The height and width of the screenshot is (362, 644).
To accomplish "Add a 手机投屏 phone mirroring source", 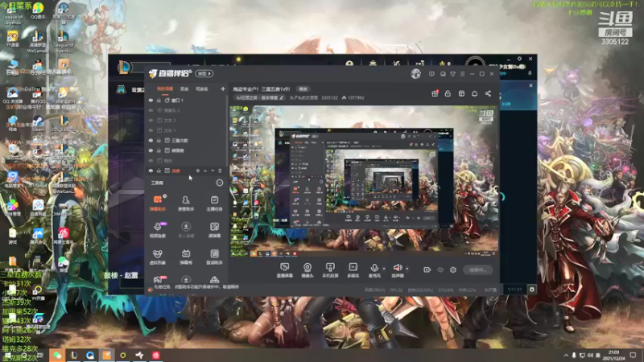I will (x=330, y=270).
